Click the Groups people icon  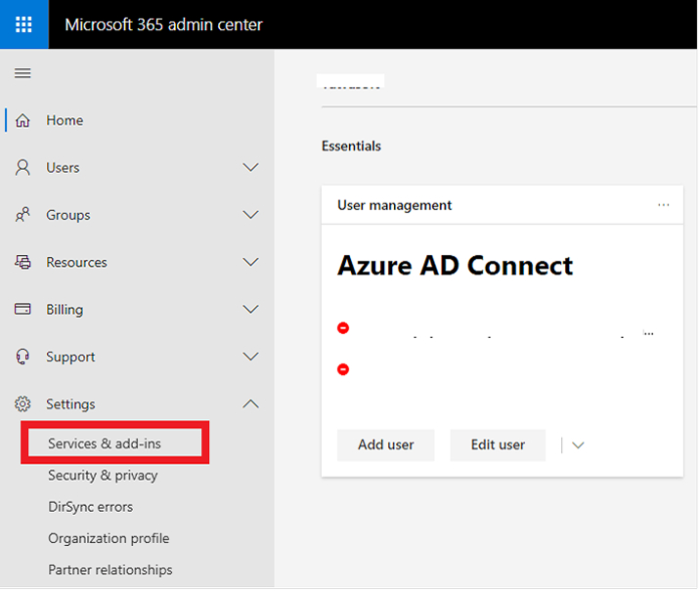[x=22, y=215]
